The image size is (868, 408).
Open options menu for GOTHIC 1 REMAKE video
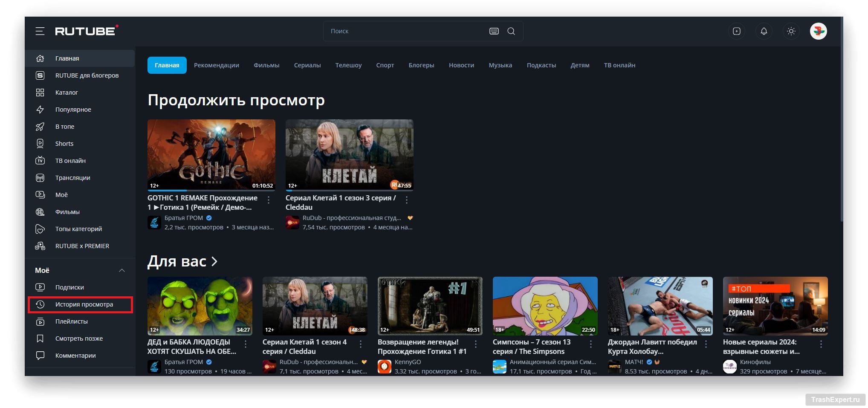coord(269,200)
